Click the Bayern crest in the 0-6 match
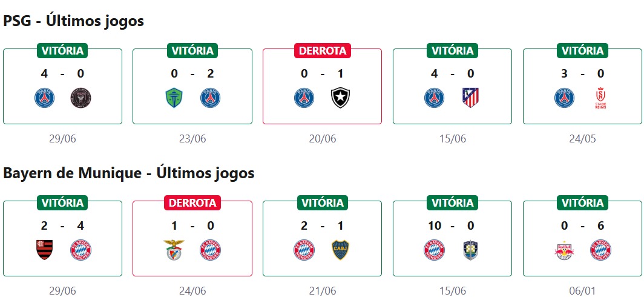 click(601, 250)
